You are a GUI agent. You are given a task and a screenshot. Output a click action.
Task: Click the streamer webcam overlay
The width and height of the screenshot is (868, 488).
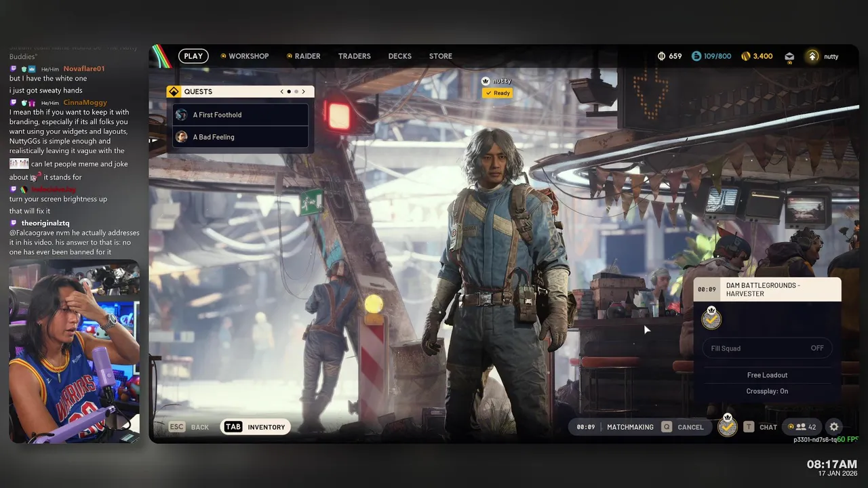(75, 351)
